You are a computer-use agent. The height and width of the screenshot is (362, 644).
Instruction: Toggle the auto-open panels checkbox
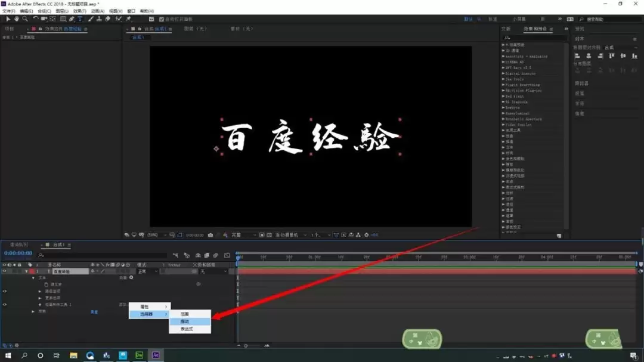click(x=162, y=19)
